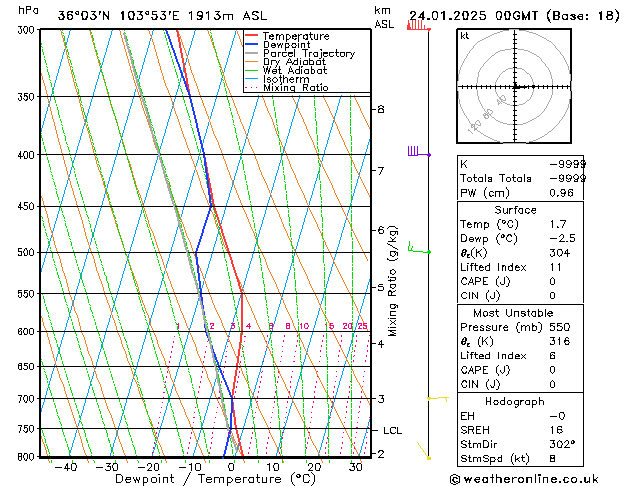Select the 'Dry Adiabat' legend label
The height and width of the screenshot is (486, 629).
[294, 62]
